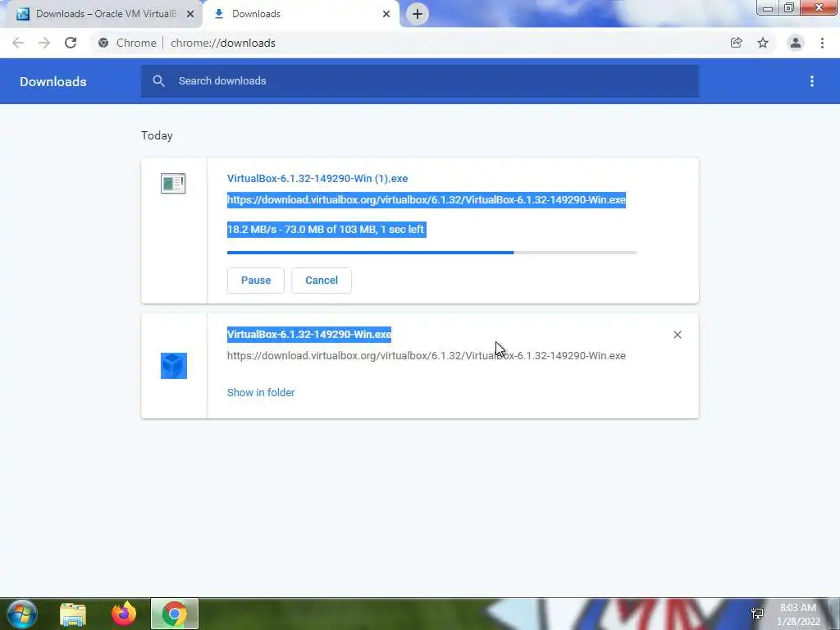Click the search magnifier icon
This screenshot has height=630, width=840.
point(158,81)
